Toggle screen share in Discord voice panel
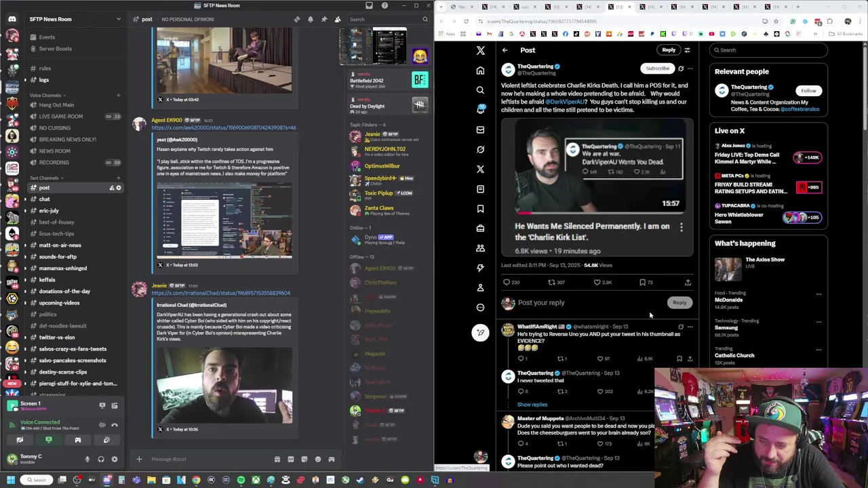 pyautogui.click(x=49, y=441)
